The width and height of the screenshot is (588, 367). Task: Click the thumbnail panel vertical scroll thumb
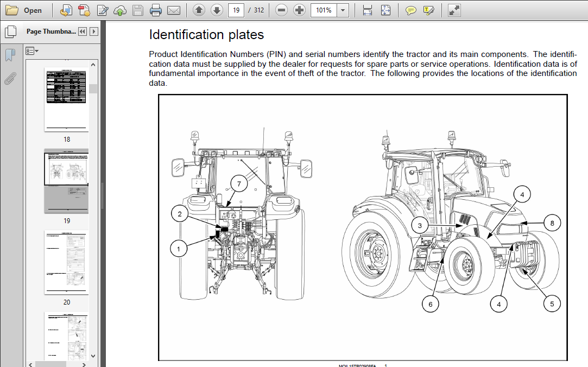pos(93,89)
